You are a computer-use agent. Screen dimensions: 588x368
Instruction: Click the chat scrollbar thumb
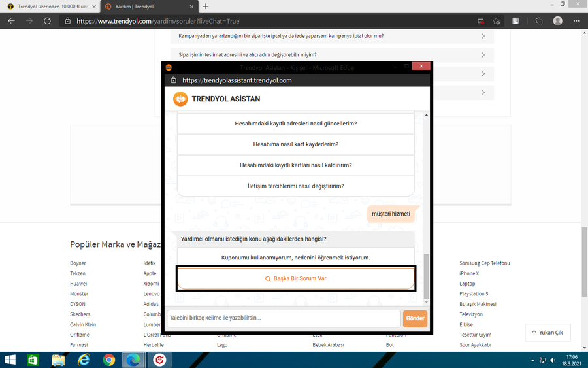[x=427, y=276]
